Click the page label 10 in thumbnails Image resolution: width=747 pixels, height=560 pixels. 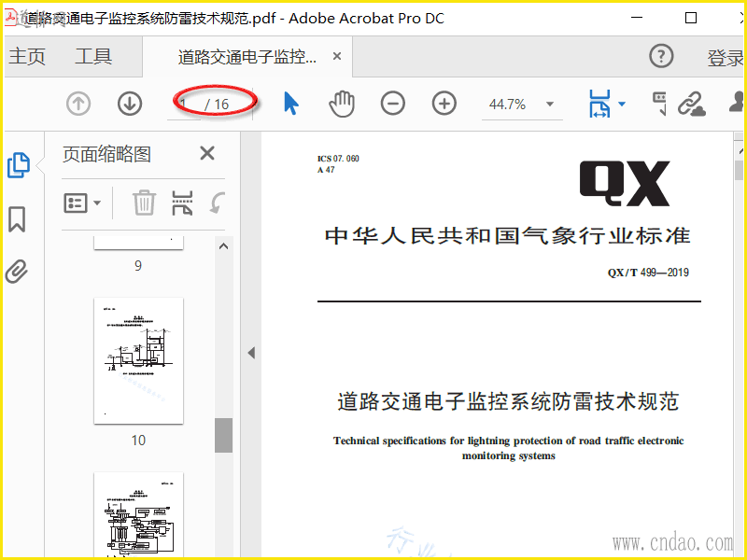[138, 440]
